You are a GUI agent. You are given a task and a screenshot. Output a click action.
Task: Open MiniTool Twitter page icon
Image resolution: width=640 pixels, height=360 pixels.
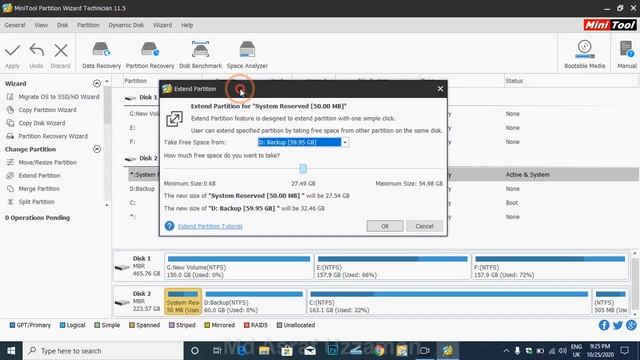[618, 325]
